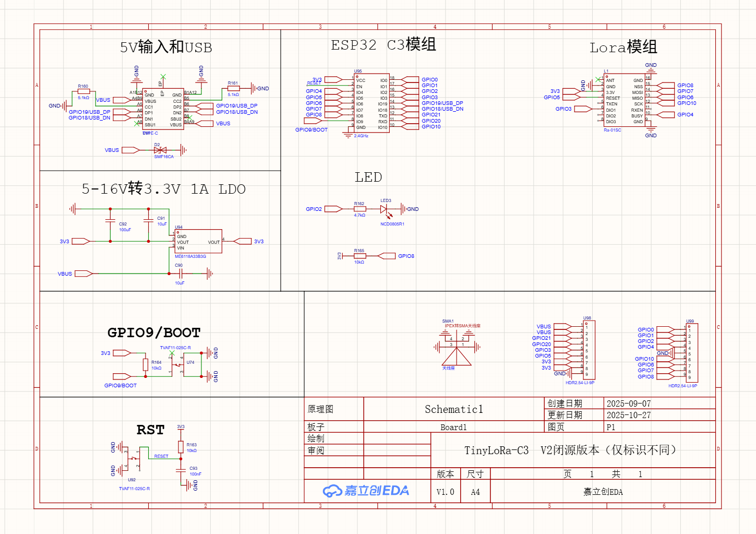Select the R161 5.1kΩ resistor symbol
Screen dimensions: 756x534
coord(233,88)
